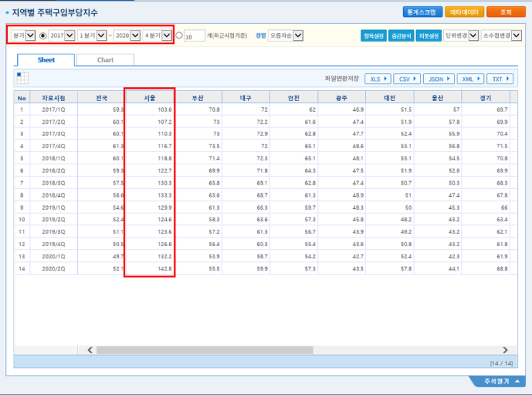Click the 전국 column header
The height and width of the screenshot is (395, 532).
click(102, 98)
